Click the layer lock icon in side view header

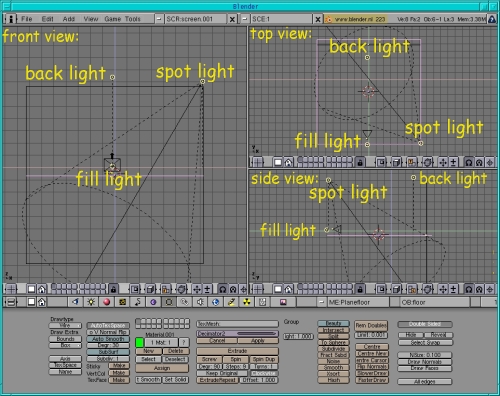tap(360, 289)
